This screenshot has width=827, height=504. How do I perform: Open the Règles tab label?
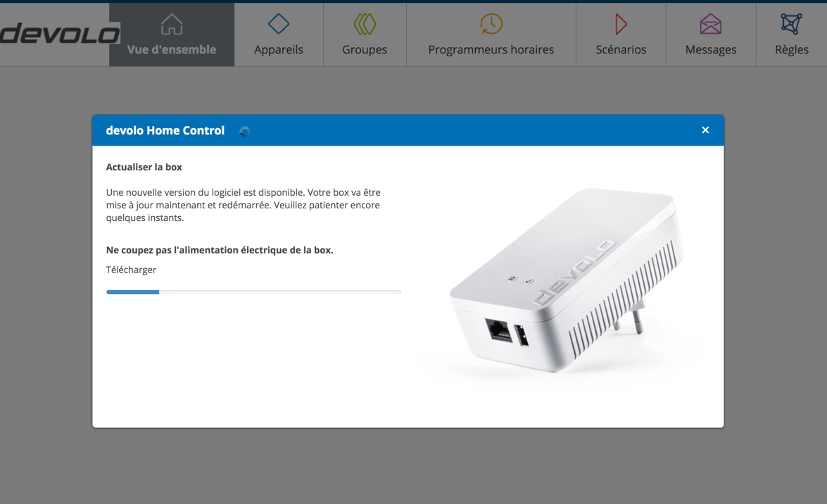(x=791, y=49)
